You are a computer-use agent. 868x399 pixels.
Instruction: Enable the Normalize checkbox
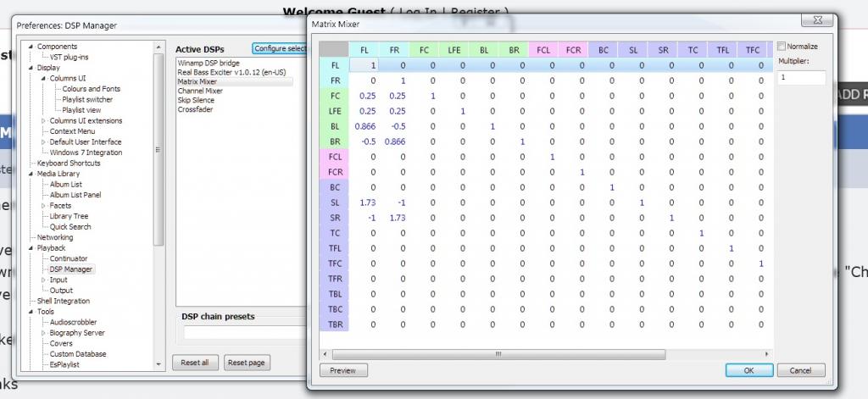(x=782, y=47)
